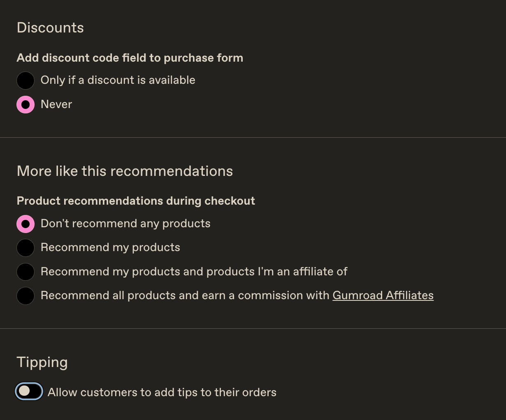Click the selected recommendations radio button
Viewport: 506px width, 420px height.
pos(26,224)
